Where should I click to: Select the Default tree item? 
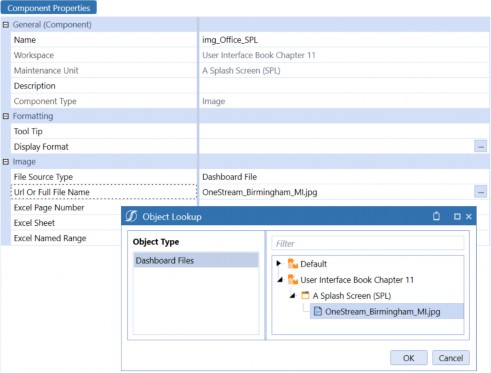313,264
